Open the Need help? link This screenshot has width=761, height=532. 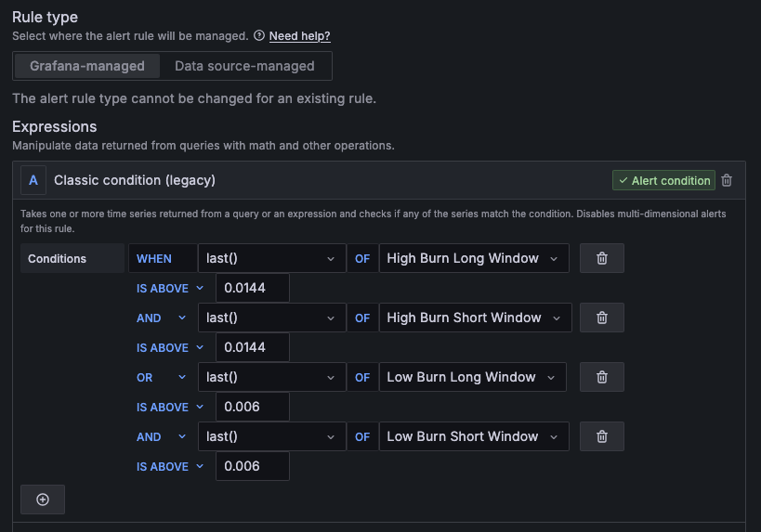click(299, 36)
